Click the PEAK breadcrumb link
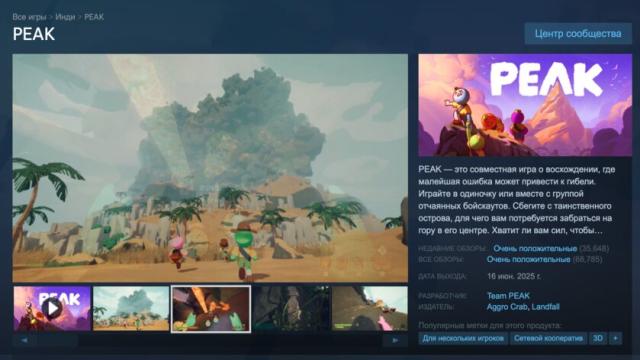Image resolution: width=640 pixels, height=360 pixels. 94,17
